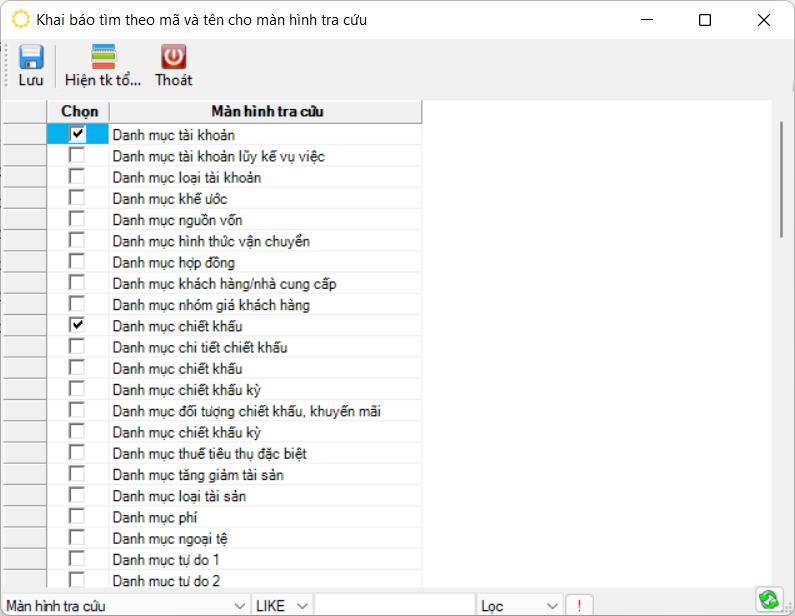Uncheck the Danh mục tài khoản checkbox
795x616 pixels.
[x=77, y=134]
